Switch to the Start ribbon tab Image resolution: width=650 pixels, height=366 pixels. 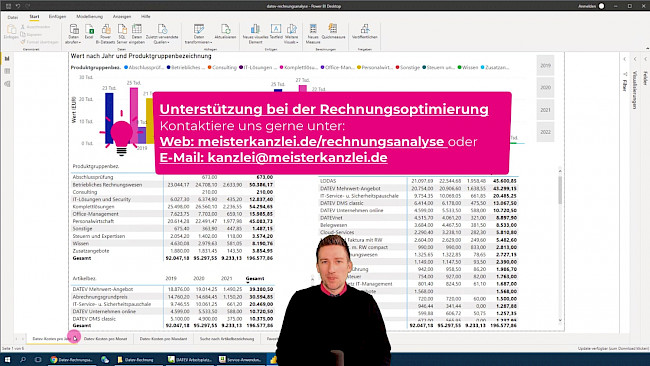34,17
